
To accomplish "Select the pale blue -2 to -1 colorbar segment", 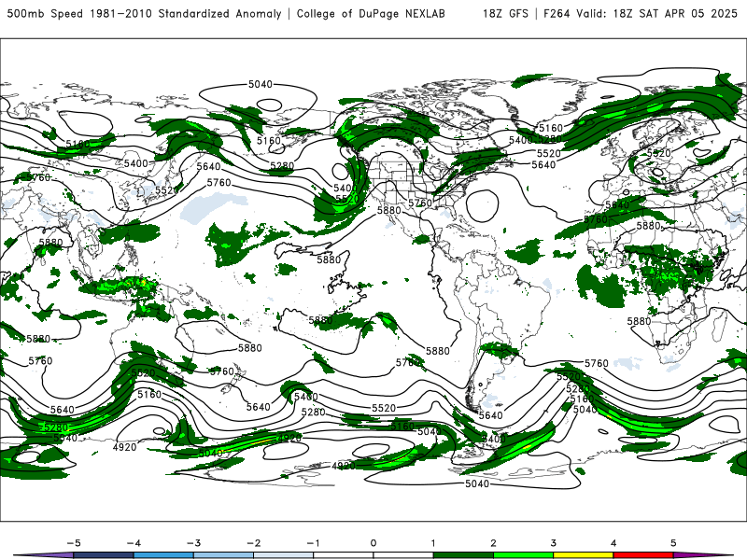I will (x=284, y=555).
